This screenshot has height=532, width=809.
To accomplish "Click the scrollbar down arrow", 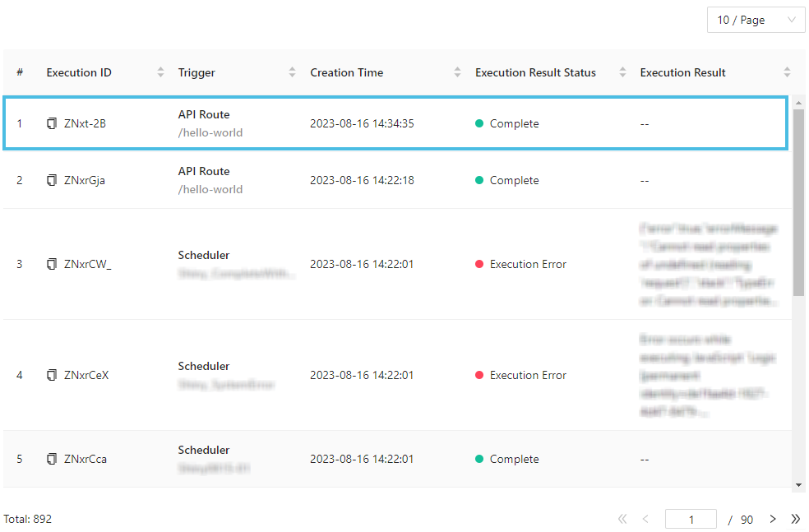I will (x=798, y=485).
